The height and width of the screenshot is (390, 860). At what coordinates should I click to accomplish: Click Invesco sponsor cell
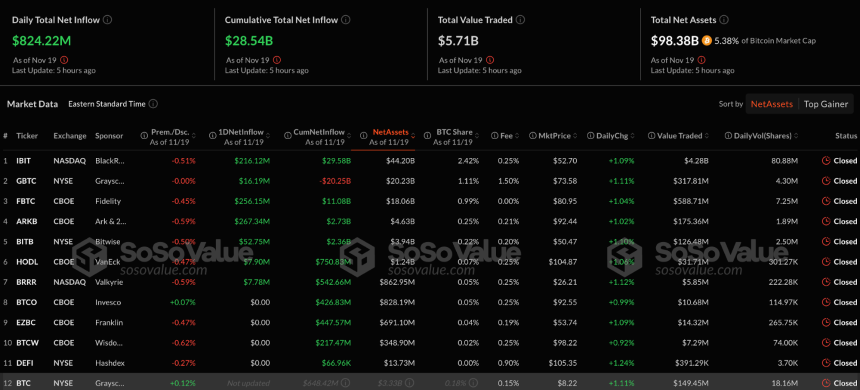[x=108, y=302]
